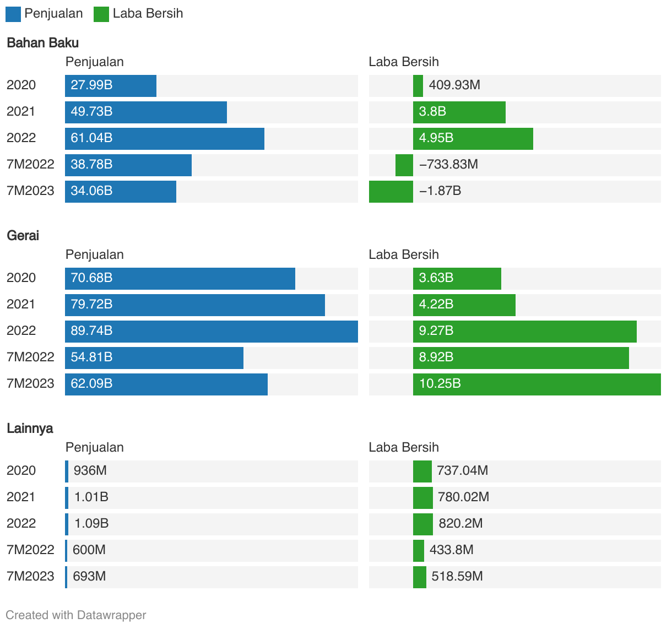Select the 936M Lainnya sales bar
The image size is (672, 629).
[x=67, y=471]
